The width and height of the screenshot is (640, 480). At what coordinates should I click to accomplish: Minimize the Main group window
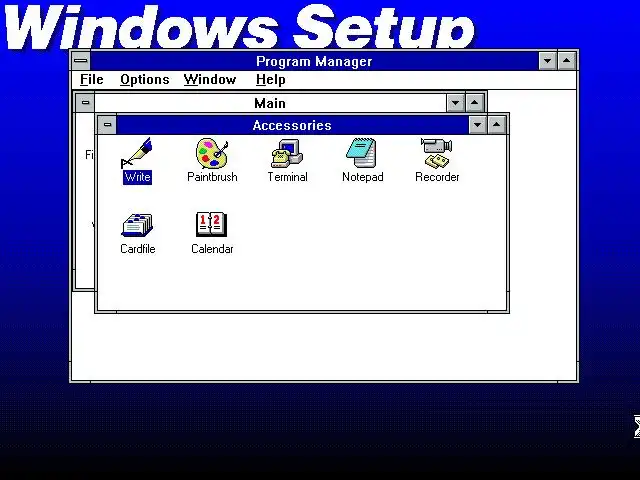(456, 103)
